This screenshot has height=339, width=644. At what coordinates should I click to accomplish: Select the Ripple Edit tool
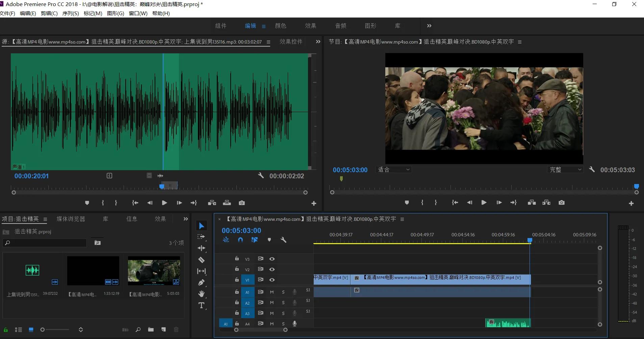[x=202, y=248]
